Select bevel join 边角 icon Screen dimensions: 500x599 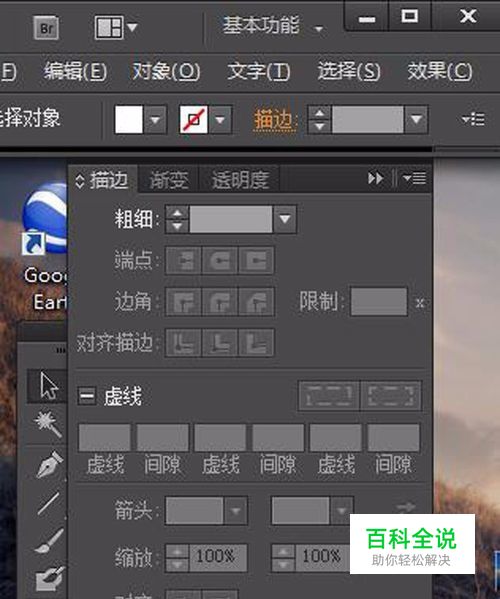pos(256,302)
